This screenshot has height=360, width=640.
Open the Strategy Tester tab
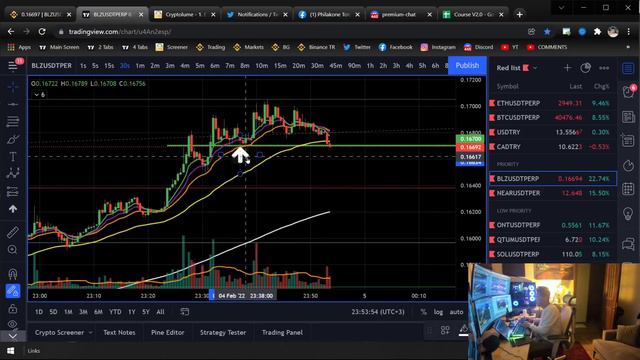[223, 333]
